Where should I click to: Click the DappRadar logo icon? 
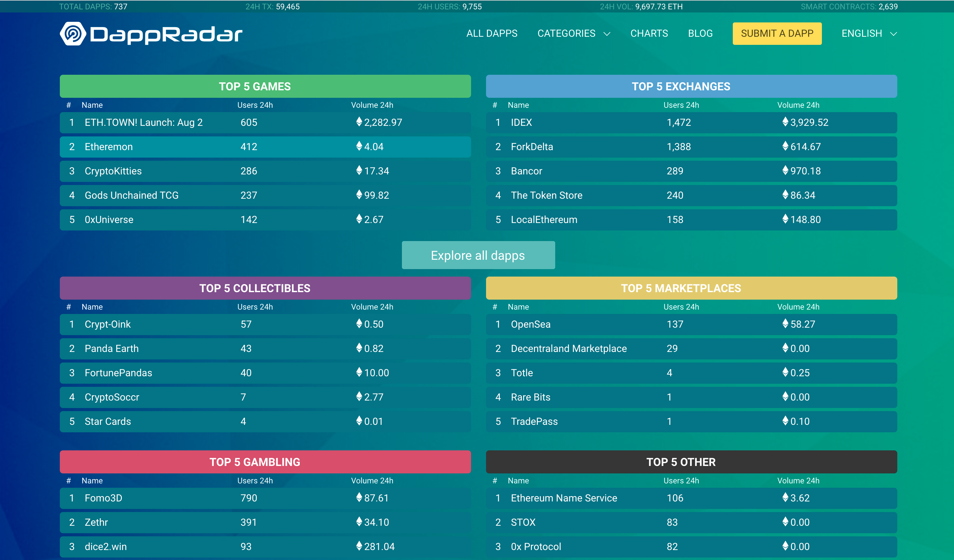[x=73, y=34]
